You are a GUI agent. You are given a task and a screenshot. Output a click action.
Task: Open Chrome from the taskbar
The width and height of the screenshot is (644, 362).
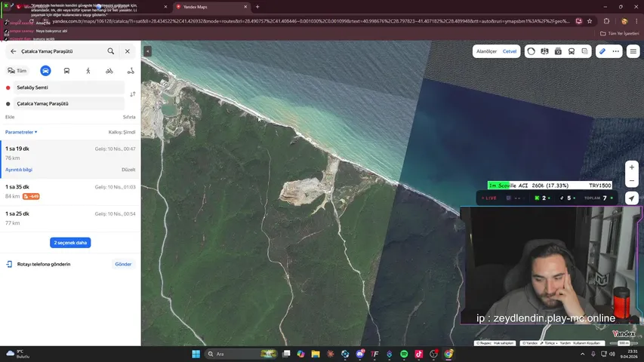[448, 354]
